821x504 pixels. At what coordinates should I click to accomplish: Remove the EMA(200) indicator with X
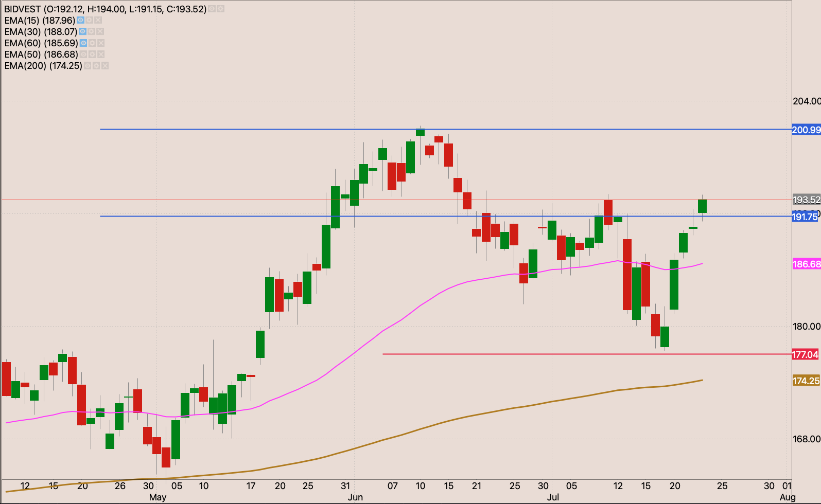[x=105, y=66]
